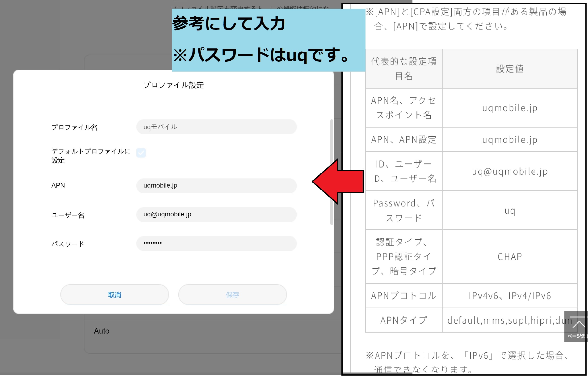The width and height of the screenshot is (588, 377).
Task: Click the 保存 save button
Action: point(232,295)
